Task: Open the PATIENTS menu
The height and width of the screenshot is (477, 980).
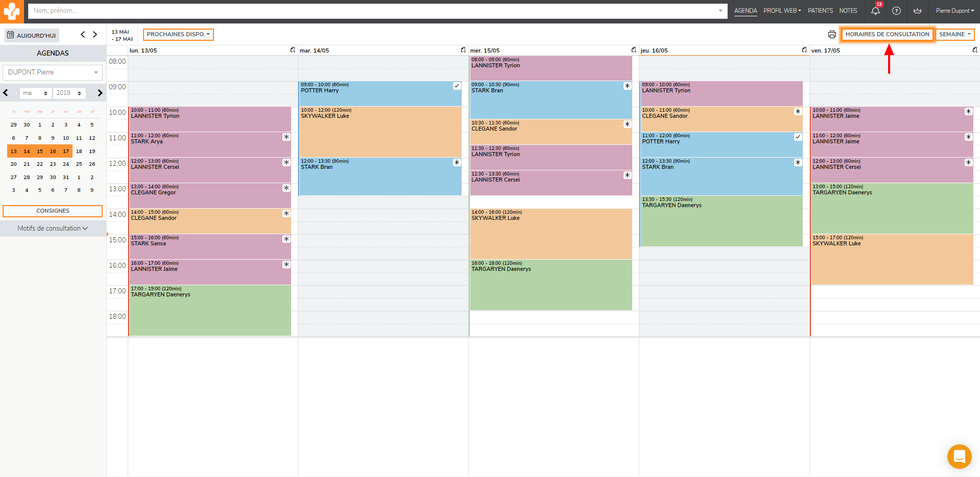Action: 820,11
